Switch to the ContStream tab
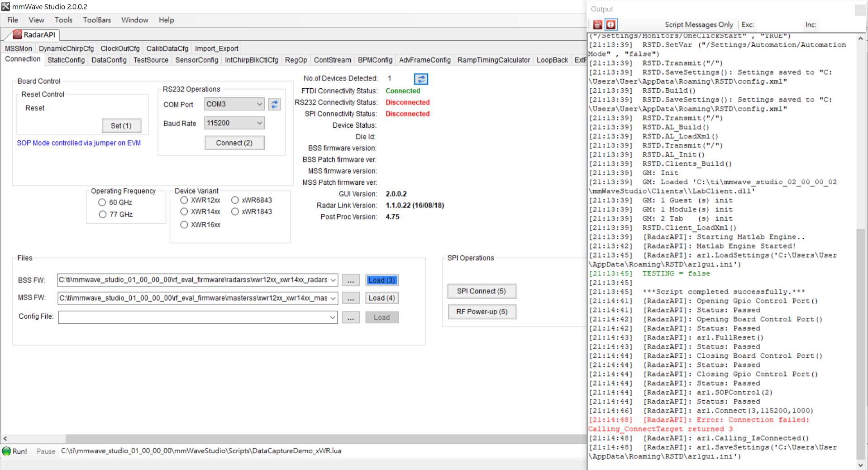 pos(333,60)
